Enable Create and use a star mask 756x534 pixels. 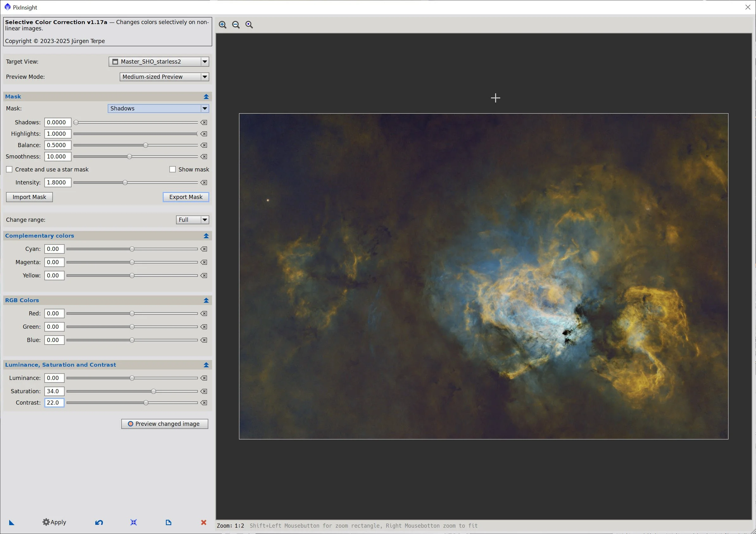tap(9, 170)
